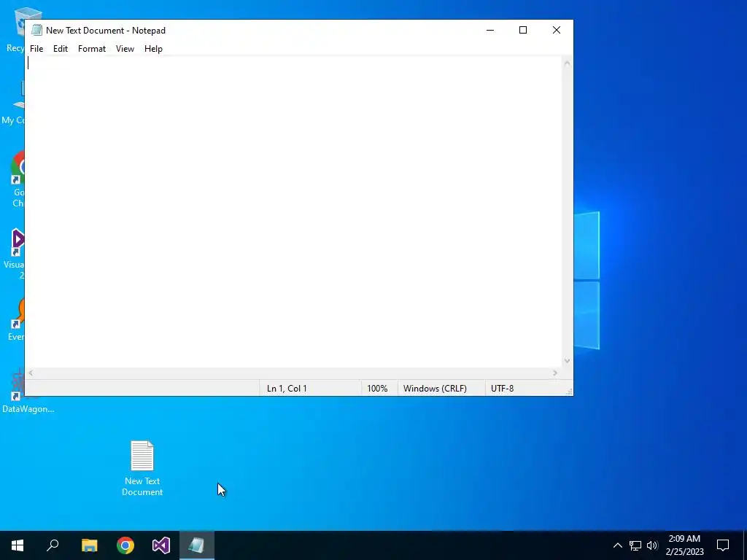Click the Notepad title bar icon
Viewport: 747px width, 560px height.
(x=36, y=30)
